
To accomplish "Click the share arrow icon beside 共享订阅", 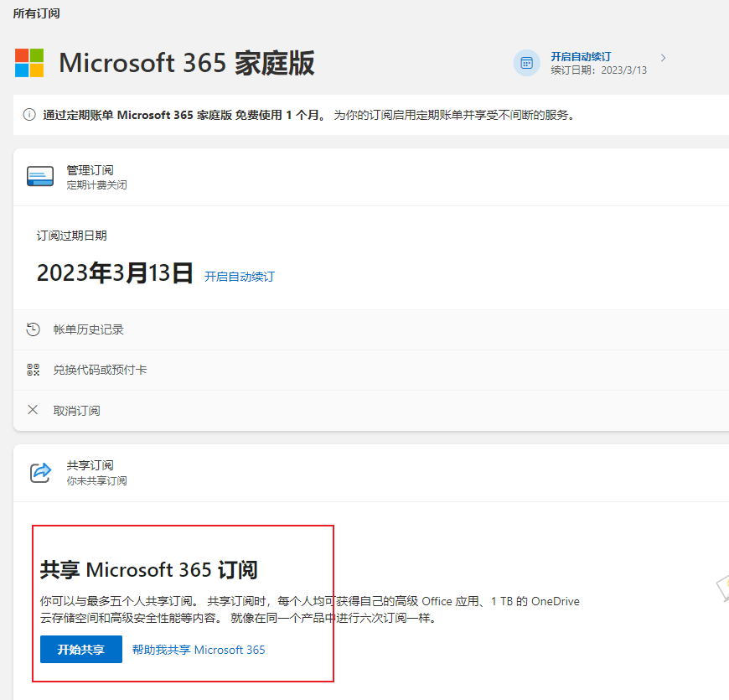I will [40, 472].
